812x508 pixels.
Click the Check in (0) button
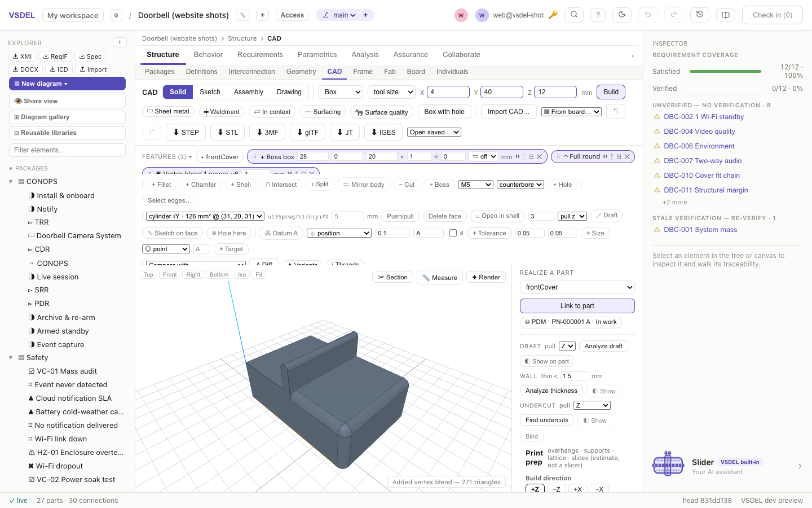coord(773,15)
